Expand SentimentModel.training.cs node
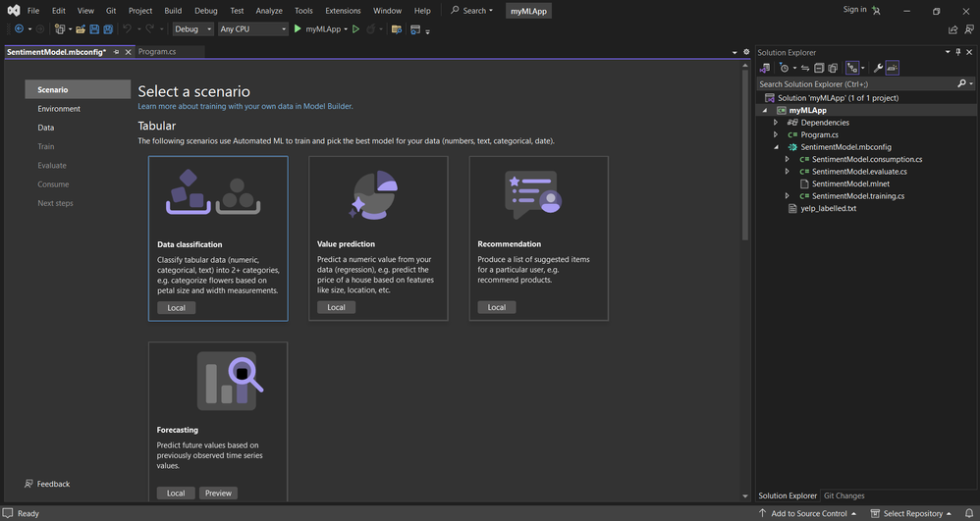 coord(787,196)
